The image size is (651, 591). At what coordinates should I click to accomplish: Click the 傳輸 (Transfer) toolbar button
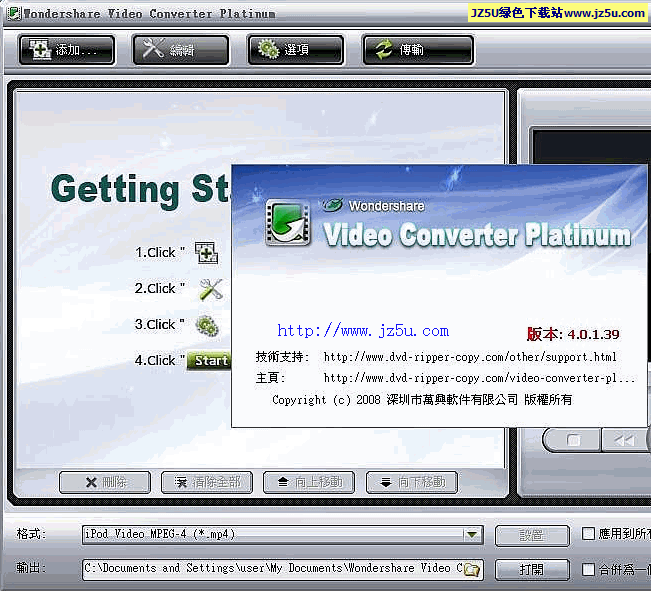(418, 50)
